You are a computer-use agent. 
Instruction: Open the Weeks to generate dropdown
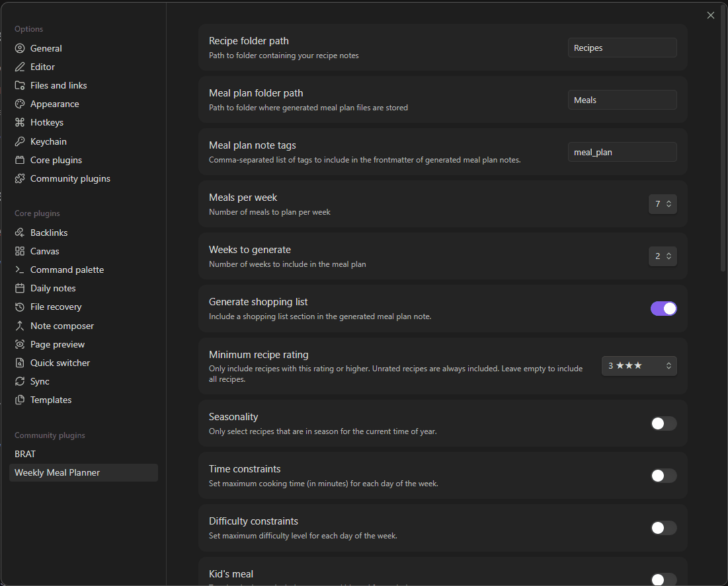[x=663, y=256]
